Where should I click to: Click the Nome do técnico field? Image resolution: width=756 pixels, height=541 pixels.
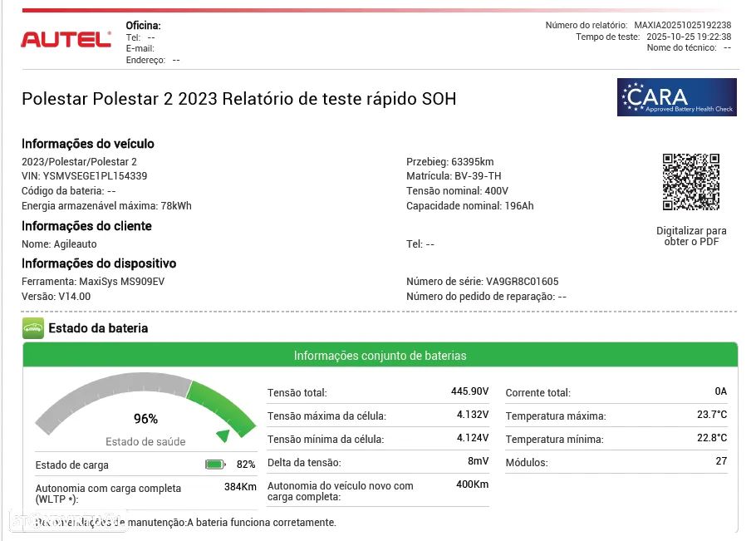pos(689,47)
